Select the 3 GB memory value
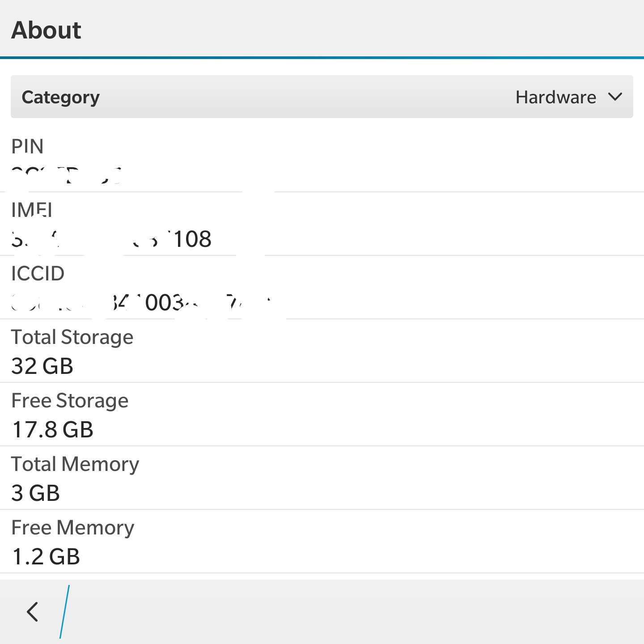The height and width of the screenshot is (644, 644). [35, 493]
